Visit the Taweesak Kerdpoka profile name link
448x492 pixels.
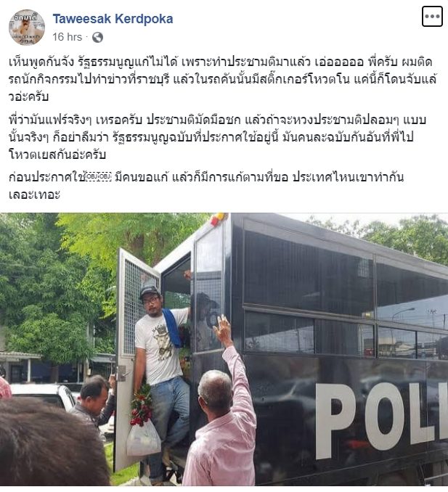pos(113,19)
